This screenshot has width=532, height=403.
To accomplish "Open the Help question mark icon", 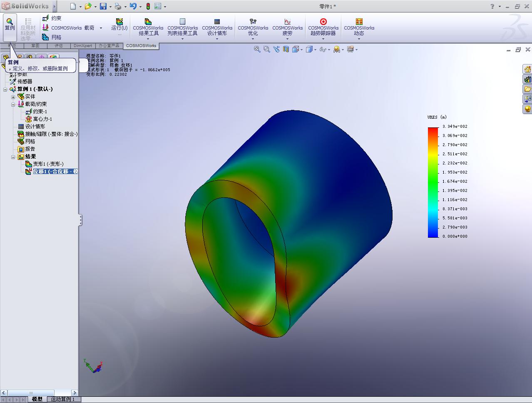I will 492,6.
